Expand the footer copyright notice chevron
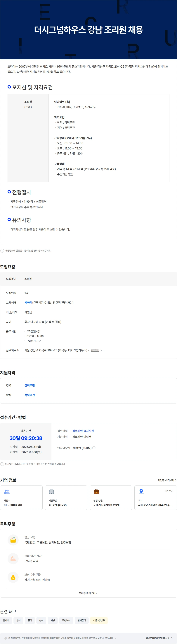The width and height of the screenshot is (177, 644). [115, 638]
